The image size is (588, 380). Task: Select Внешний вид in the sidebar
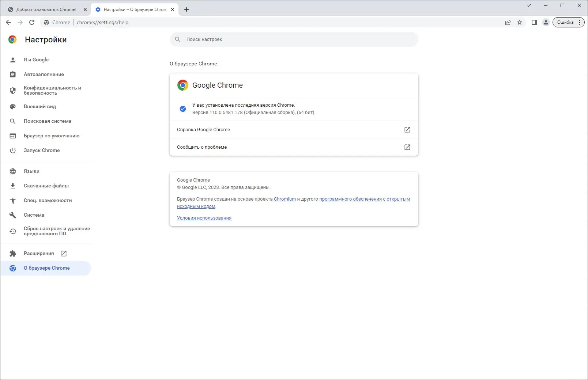pos(40,106)
